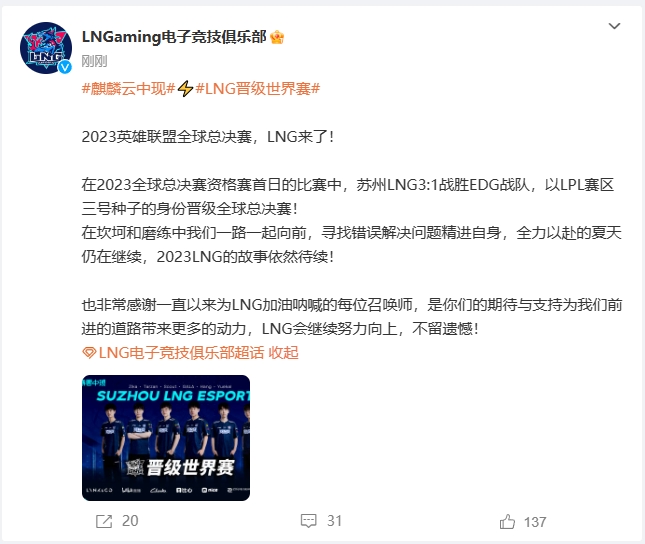Collapse the post text with 收起
645x544 pixels.
pyautogui.click(x=283, y=353)
